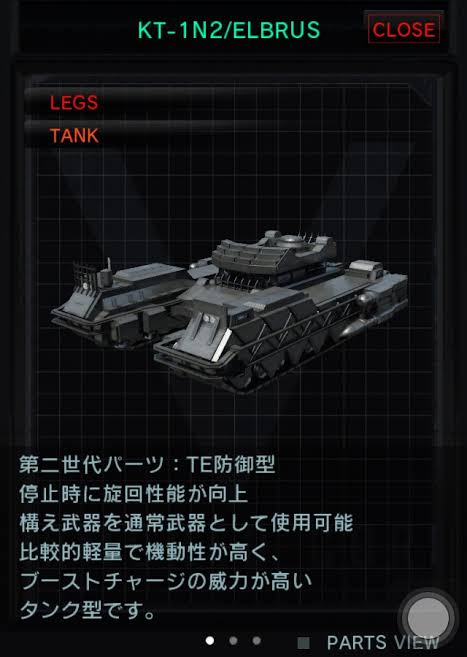Tap the tank legs 3D model preview
The height and width of the screenshot is (657, 467).
(230, 311)
